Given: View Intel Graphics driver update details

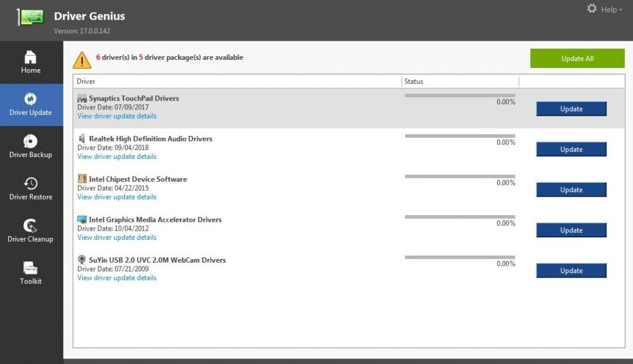Looking at the screenshot, I should (116, 237).
